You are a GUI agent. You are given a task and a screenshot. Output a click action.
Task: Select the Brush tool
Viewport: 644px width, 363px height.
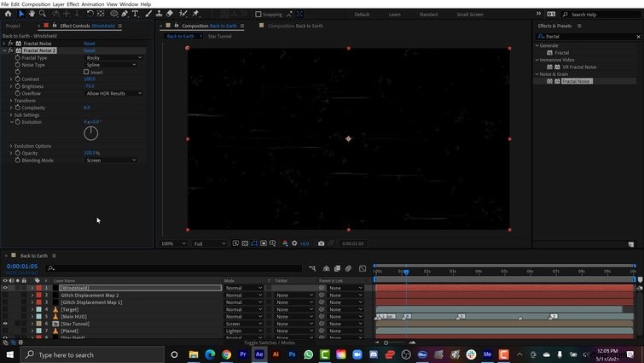[x=148, y=14]
